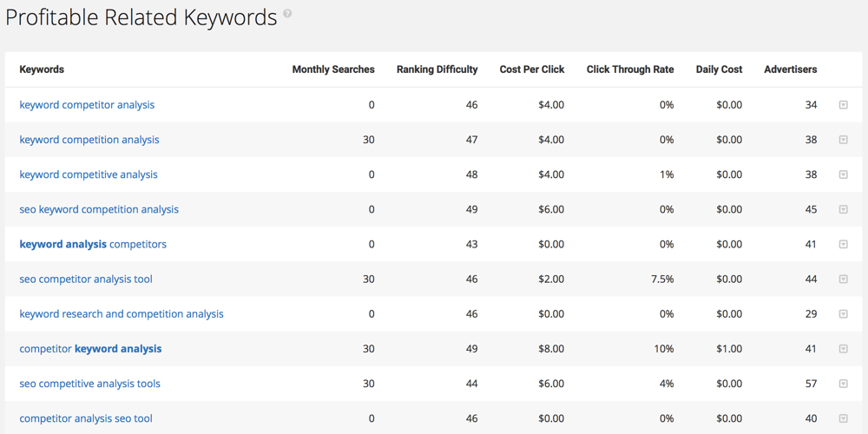
Task: Open the keyword competitor analysis link
Action: coord(87,105)
